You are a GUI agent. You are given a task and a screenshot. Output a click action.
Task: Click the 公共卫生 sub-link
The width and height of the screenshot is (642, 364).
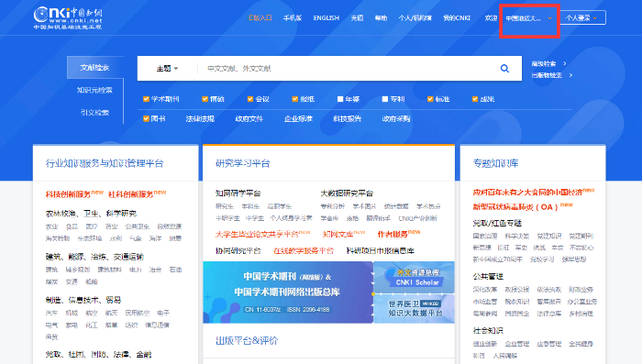pyautogui.click(x=138, y=226)
